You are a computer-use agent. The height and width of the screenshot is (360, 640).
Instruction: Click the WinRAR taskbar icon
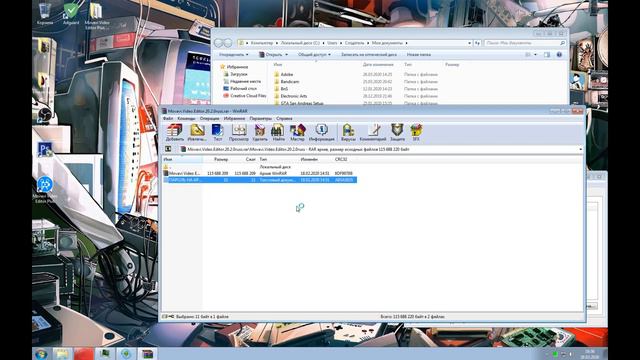147,354
